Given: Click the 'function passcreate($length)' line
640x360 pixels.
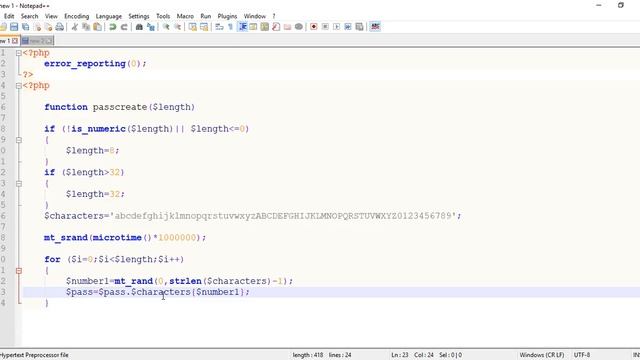Looking at the screenshot, I should (120, 107).
